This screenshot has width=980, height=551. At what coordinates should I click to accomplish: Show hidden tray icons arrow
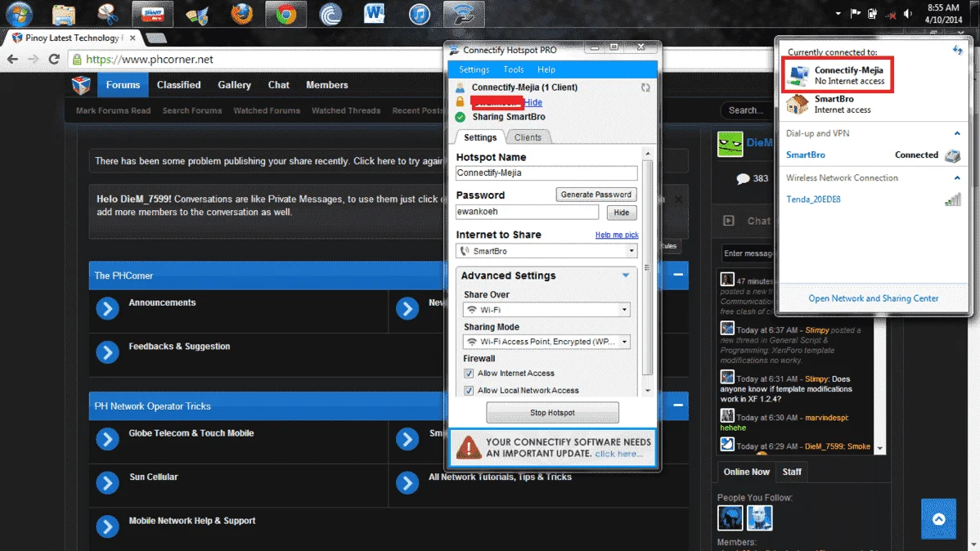pos(838,14)
